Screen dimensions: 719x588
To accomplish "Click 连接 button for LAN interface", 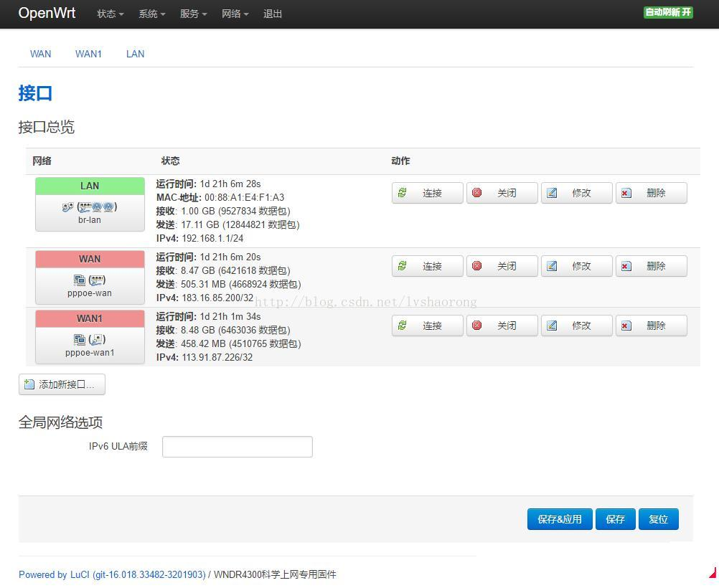I will pos(428,193).
